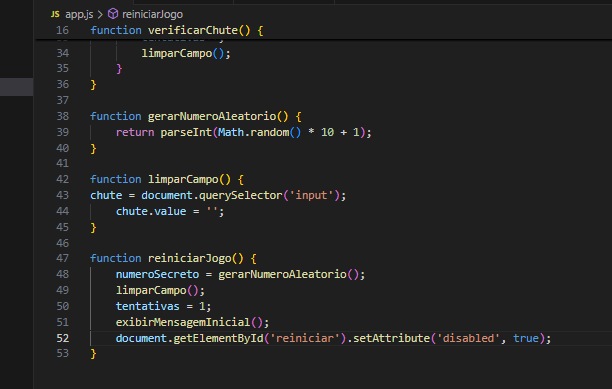Viewport: 612px width, 389px height.
Task: Click the breadcrumb chevron after app.js
Action: click(x=100, y=14)
